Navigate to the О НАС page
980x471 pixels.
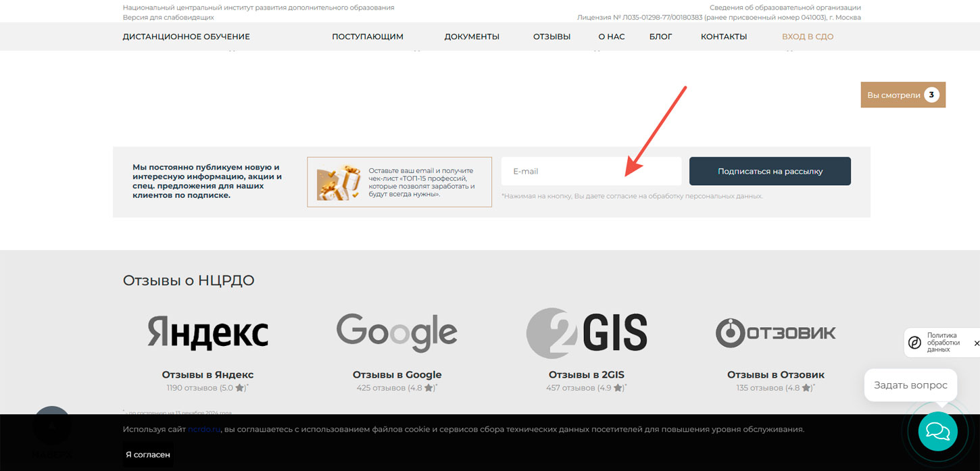(x=612, y=36)
